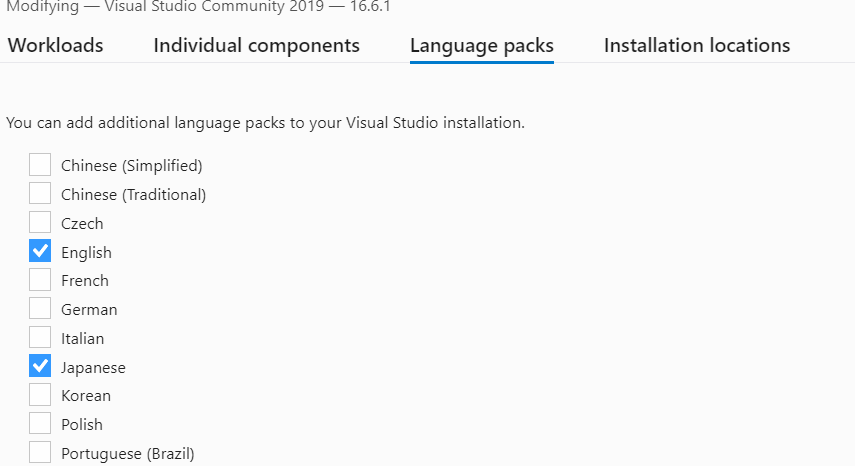Select the Italian language checkbox
The width and height of the screenshot is (855, 466).
pyautogui.click(x=40, y=337)
